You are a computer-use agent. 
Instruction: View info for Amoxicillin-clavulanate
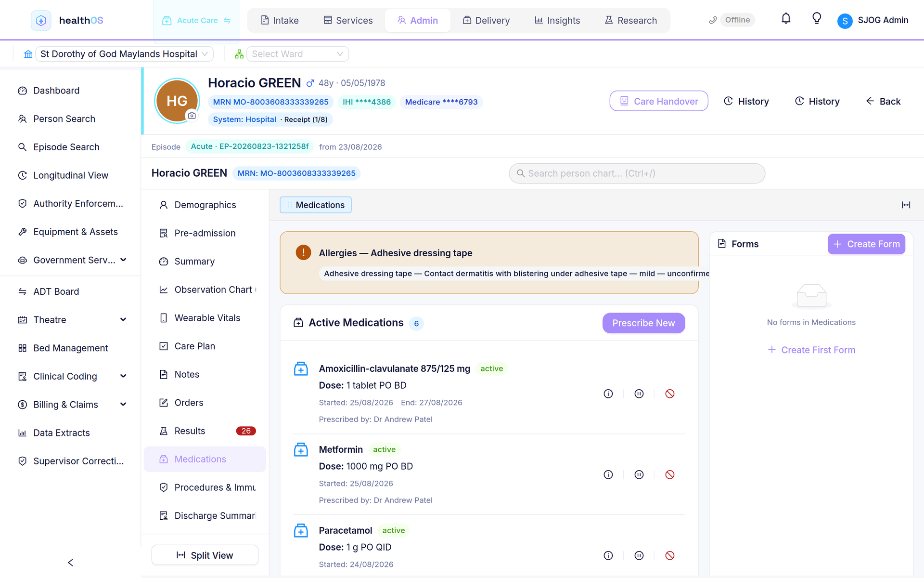[608, 394]
